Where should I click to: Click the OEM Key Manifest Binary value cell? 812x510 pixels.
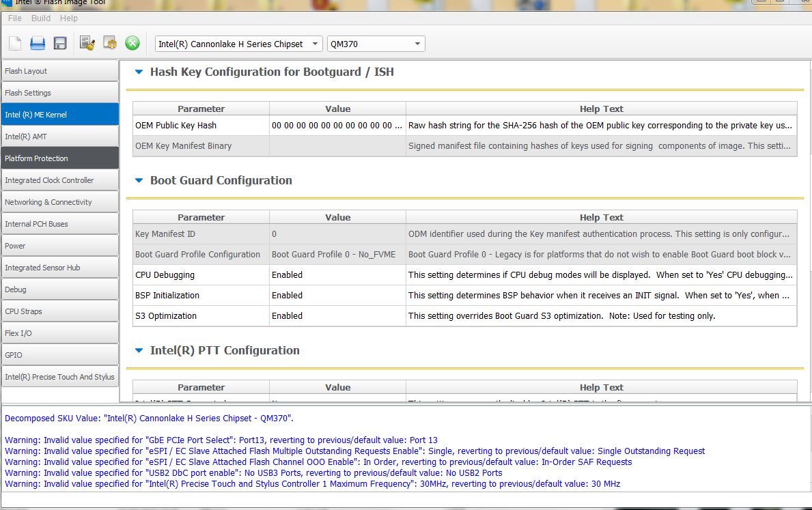pyautogui.click(x=337, y=146)
